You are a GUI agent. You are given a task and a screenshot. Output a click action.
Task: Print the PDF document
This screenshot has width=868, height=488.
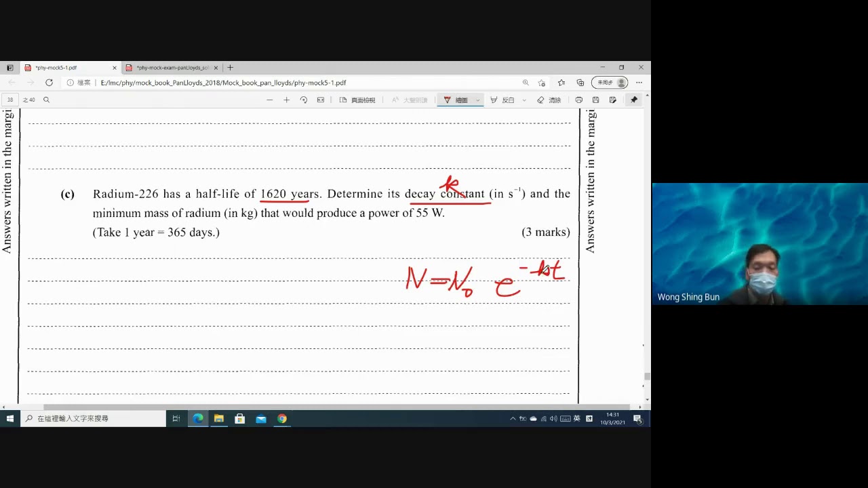pos(578,100)
